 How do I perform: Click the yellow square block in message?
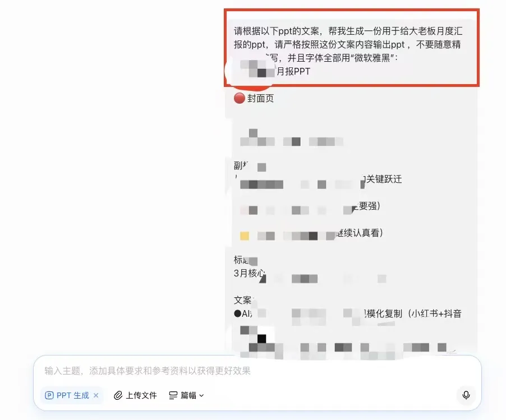[x=245, y=236]
